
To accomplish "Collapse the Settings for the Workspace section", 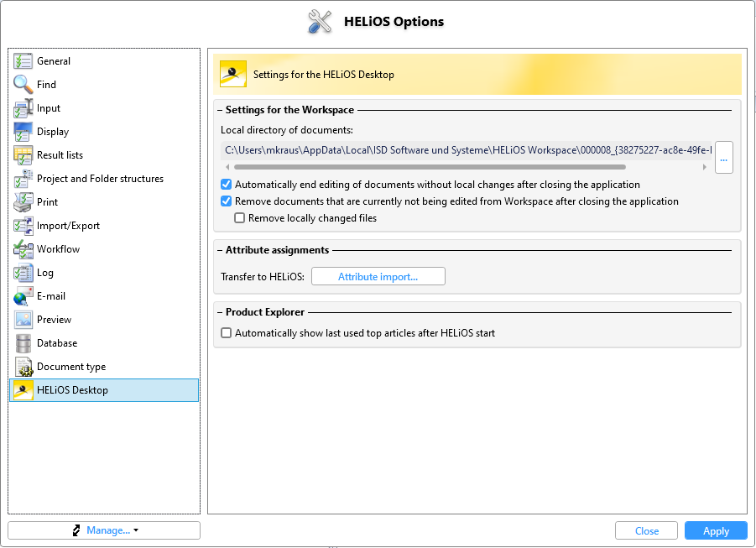I will 220,110.
